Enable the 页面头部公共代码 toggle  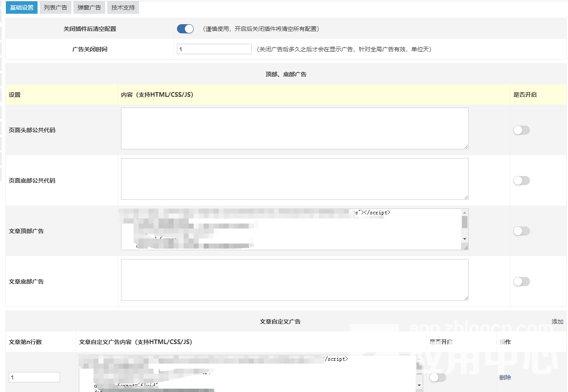tap(521, 130)
